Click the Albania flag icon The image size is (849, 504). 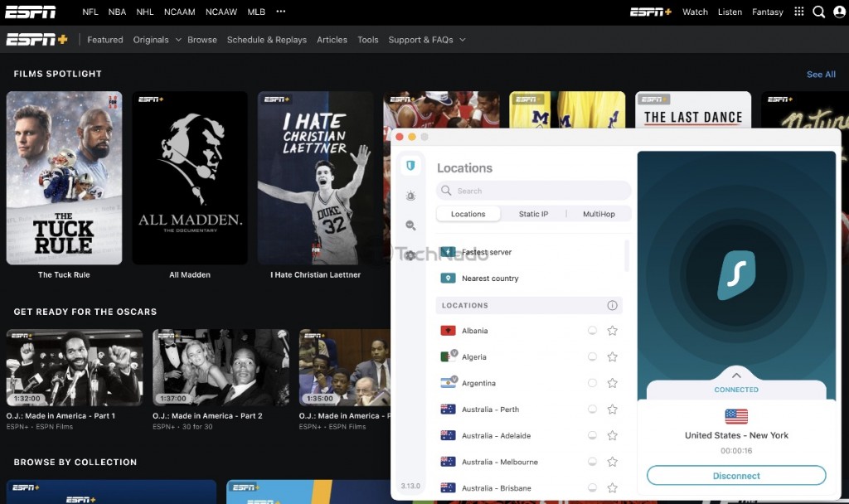point(448,330)
